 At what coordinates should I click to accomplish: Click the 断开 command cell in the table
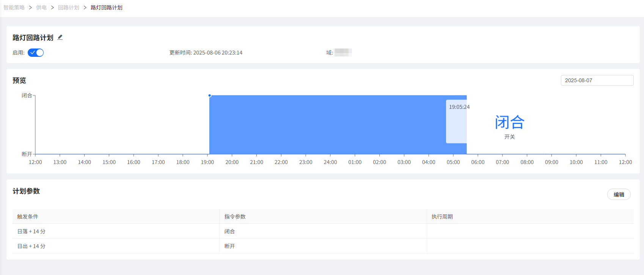(x=323, y=246)
